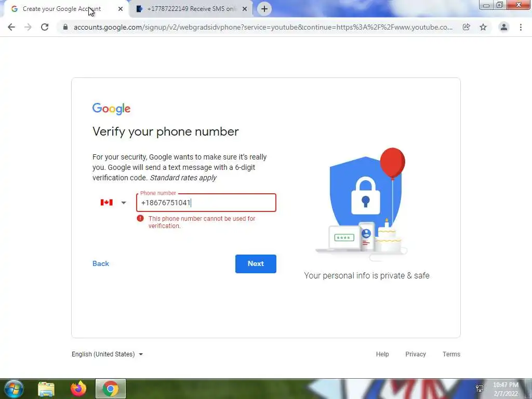Bookmark this page with star icon
Image resolution: width=532 pixels, height=399 pixels.
(483, 27)
